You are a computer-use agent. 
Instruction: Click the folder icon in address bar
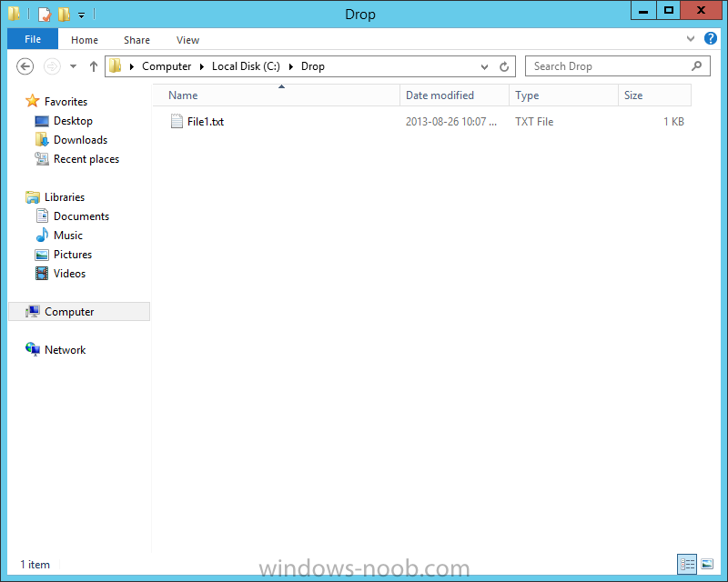tap(116, 65)
